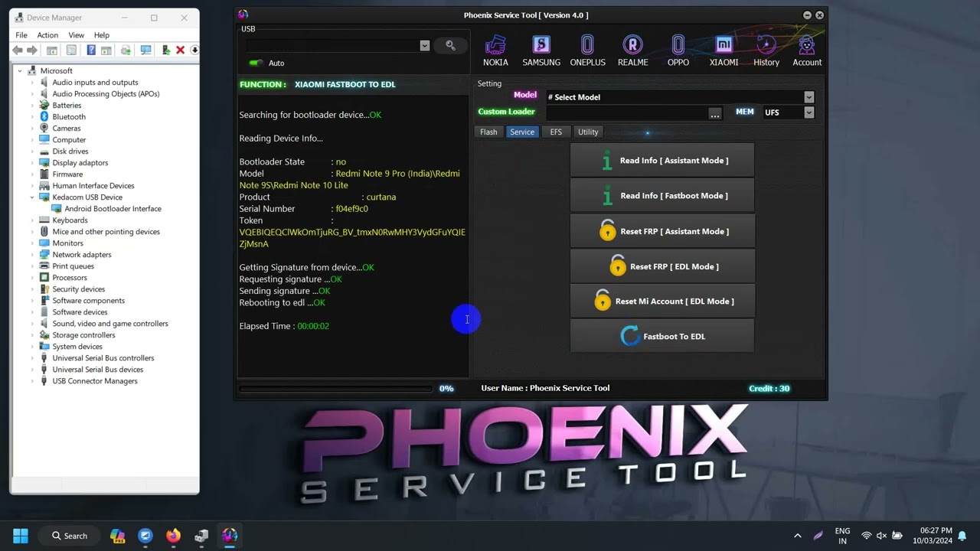Click the battery tray icon

coord(896,536)
